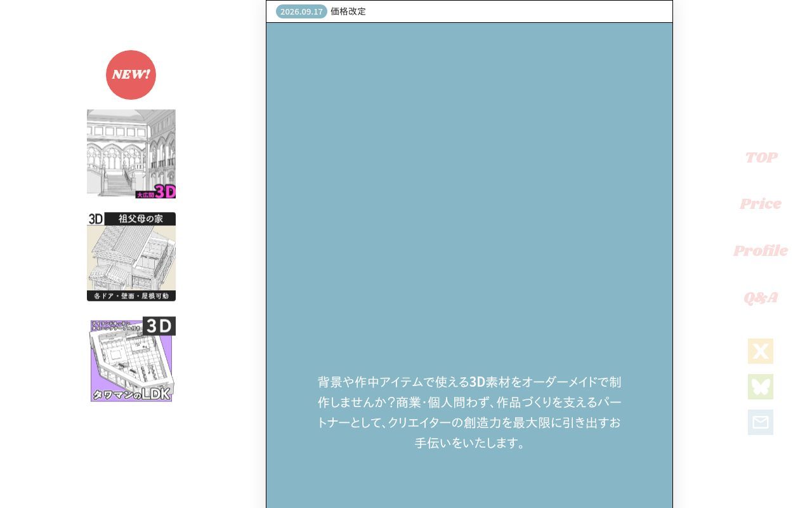Open the Bluesky butterfly icon
812x508 pixels.
pos(761,387)
